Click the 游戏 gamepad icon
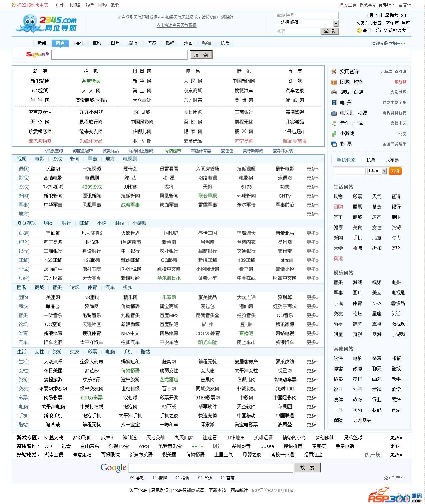Viewport: 425px width, 504px height. coord(334,92)
